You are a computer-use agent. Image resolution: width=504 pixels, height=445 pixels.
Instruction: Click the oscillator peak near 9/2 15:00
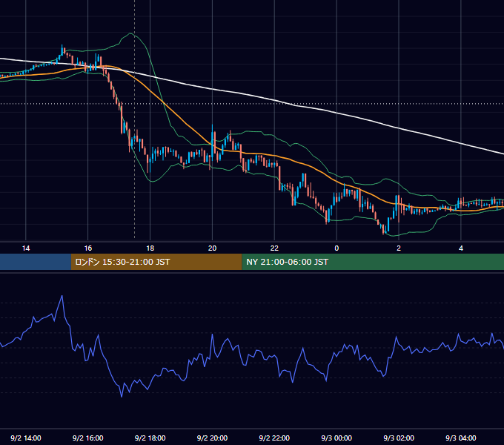click(62, 296)
